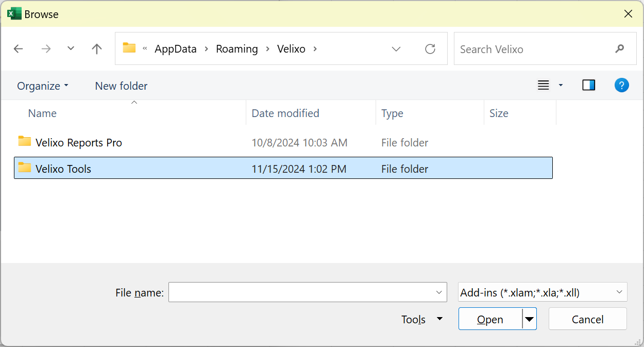Image resolution: width=644 pixels, height=347 pixels.
Task: Navigate to AppData in the breadcrumb
Action: pyautogui.click(x=176, y=49)
